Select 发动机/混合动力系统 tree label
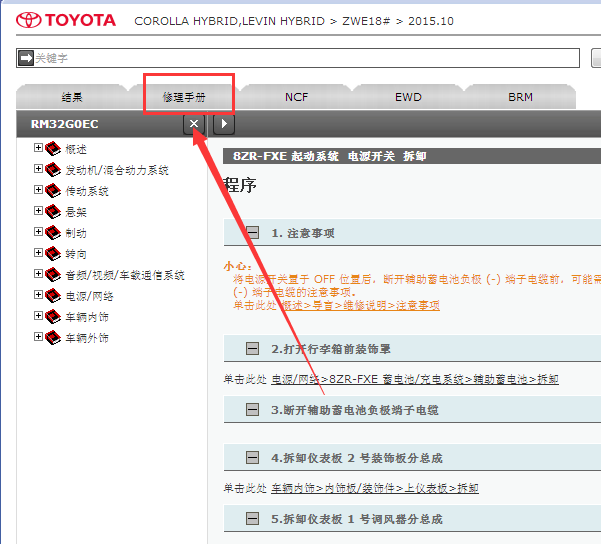Screen dimensions: 601x544 [117, 170]
